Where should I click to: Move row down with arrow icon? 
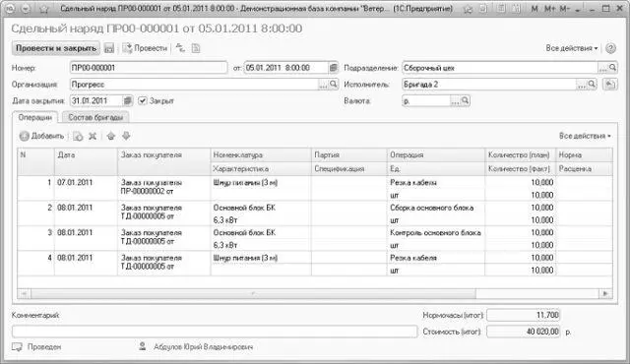click(126, 137)
